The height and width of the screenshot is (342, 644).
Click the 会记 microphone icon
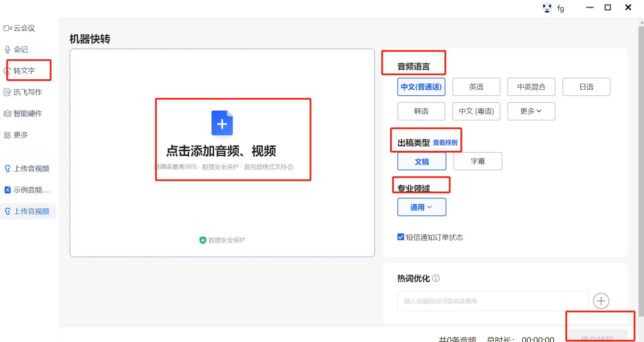(7, 50)
